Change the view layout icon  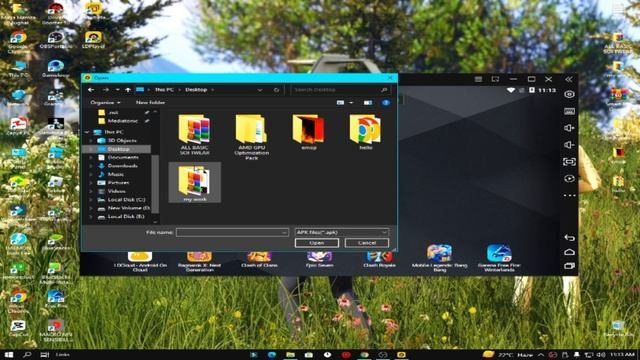340,103
